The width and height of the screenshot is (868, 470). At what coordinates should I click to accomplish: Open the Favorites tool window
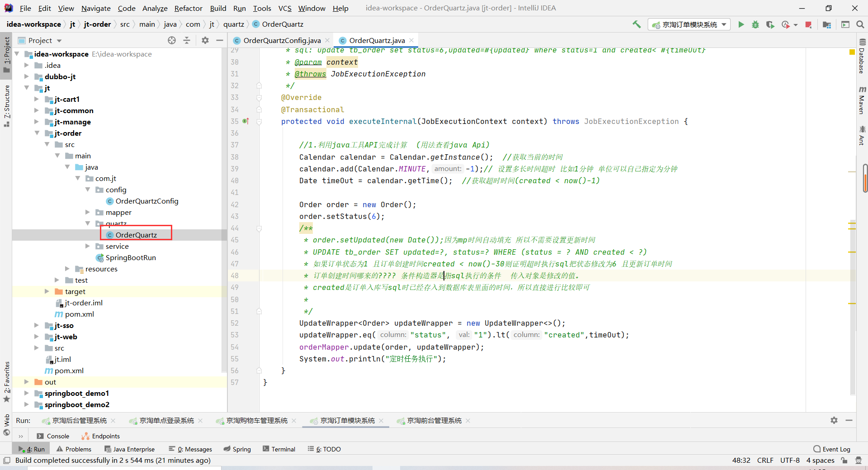(6, 382)
